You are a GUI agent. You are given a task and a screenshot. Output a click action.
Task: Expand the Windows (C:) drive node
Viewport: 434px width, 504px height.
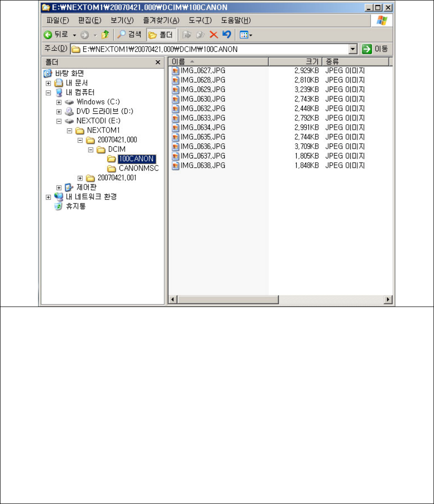coord(59,102)
